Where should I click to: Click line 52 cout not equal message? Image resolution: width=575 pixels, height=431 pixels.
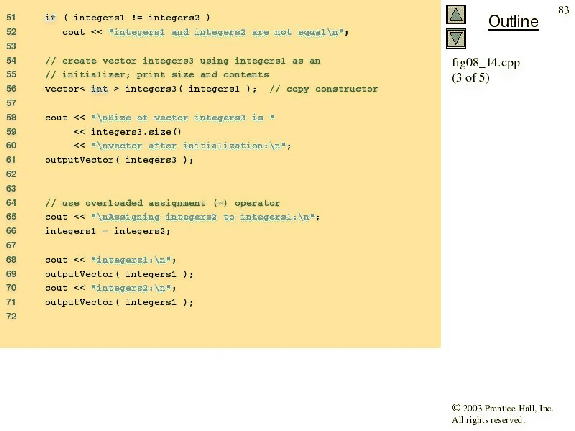point(205,32)
